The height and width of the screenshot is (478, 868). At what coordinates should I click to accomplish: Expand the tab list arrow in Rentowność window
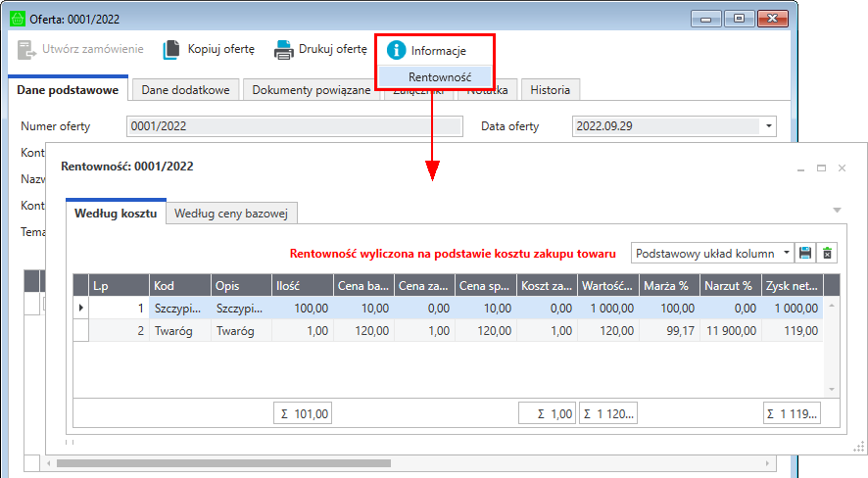pos(837,210)
